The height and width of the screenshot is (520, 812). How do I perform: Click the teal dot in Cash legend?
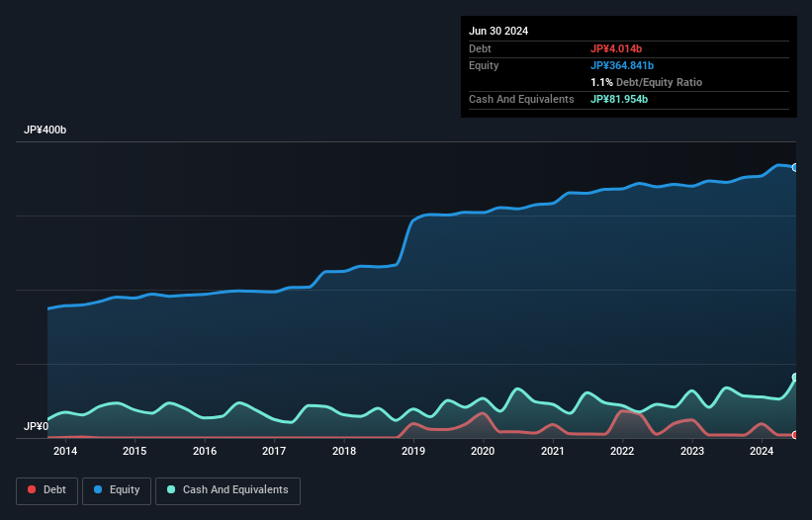click(x=171, y=490)
